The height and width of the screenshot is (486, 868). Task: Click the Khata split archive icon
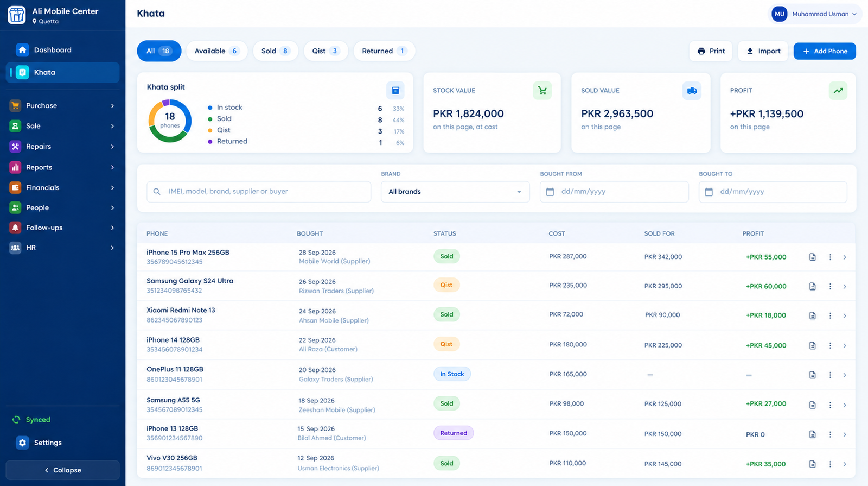(x=395, y=90)
